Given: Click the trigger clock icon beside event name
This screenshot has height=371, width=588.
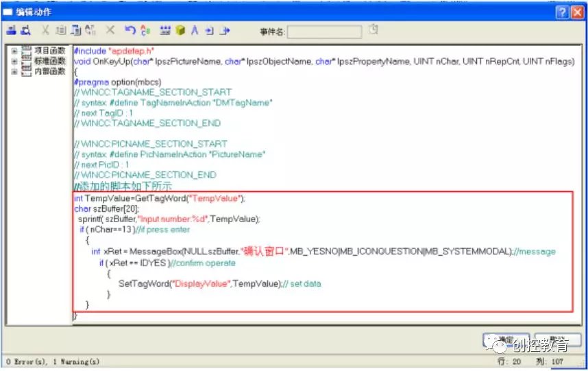Looking at the screenshot, I should point(373,29).
